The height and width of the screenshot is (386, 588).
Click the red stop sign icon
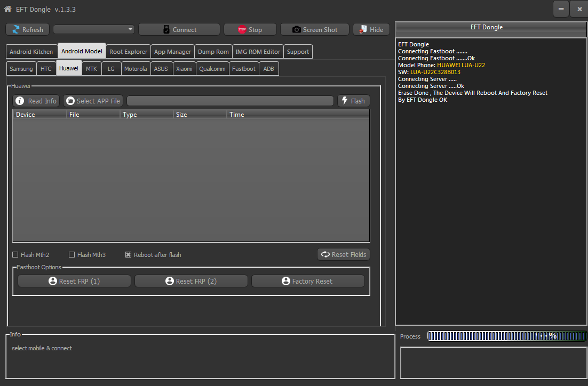pos(242,30)
